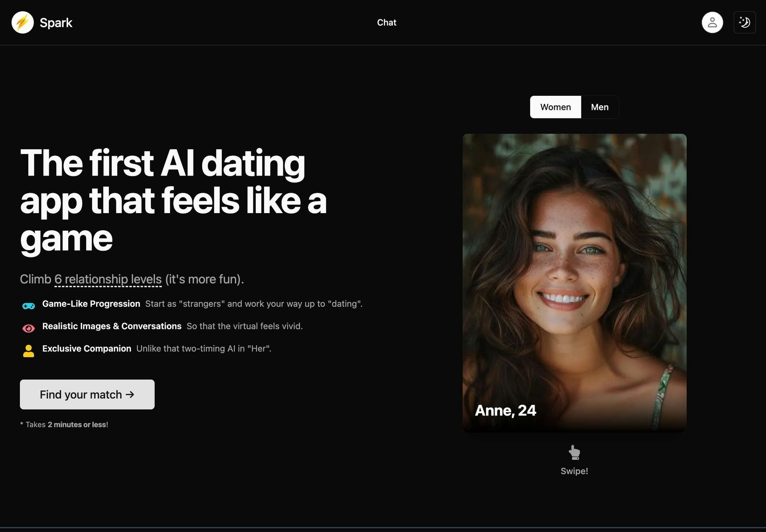Open the Chat menu item

387,22
